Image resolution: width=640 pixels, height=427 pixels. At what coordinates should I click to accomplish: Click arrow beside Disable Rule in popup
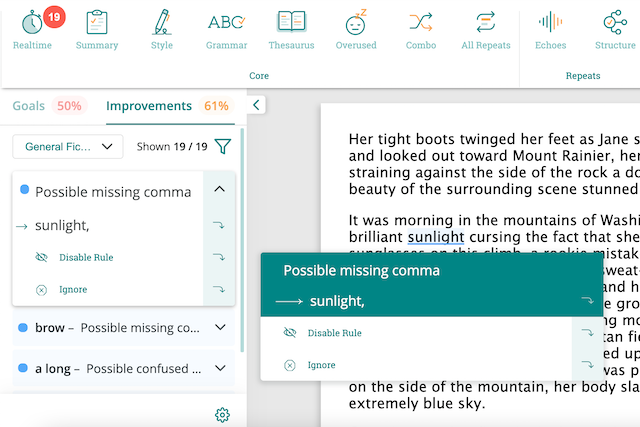click(588, 333)
